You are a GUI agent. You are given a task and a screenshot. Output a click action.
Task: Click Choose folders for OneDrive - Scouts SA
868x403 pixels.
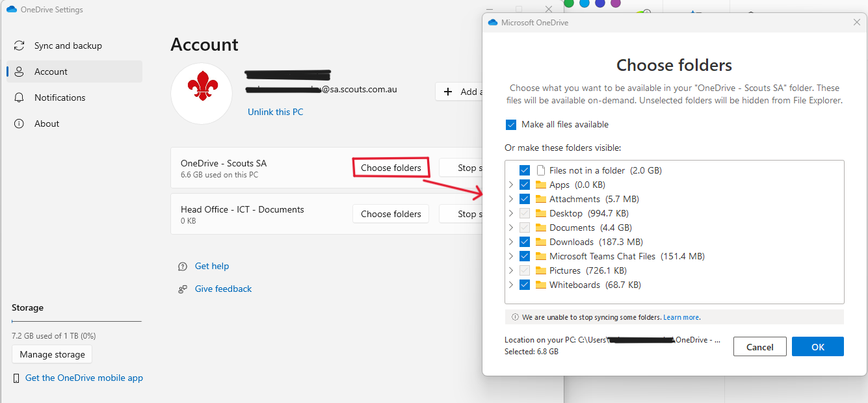(391, 168)
